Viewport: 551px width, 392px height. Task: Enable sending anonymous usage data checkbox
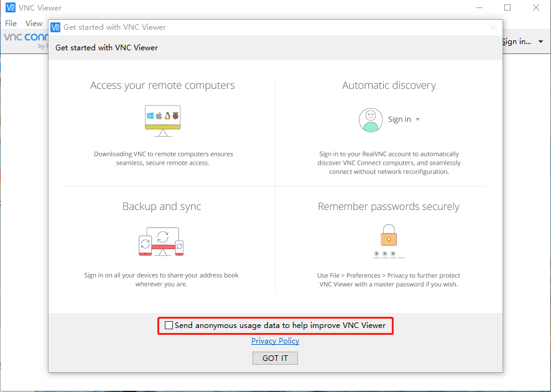[169, 326]
